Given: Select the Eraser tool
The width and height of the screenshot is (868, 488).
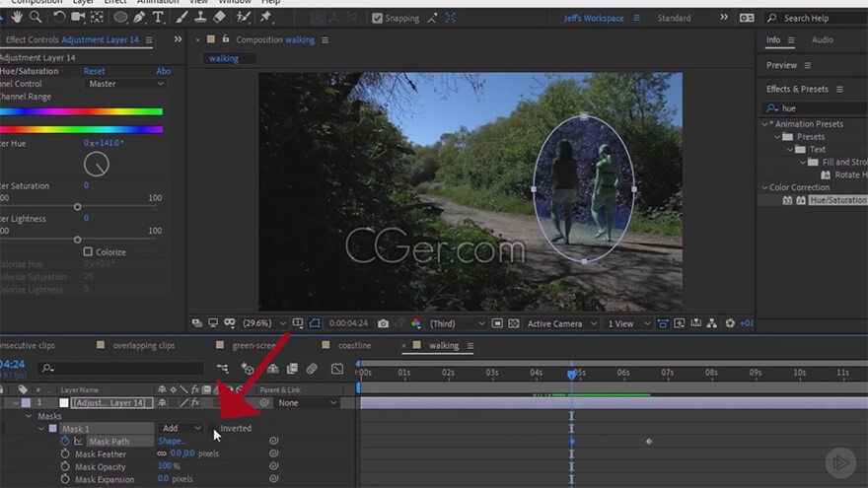Looking at the screenshot, I should click(219, 18).
